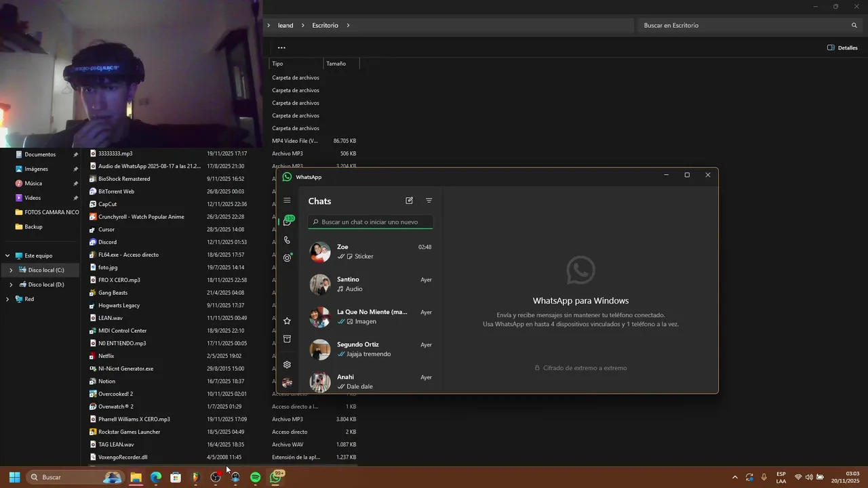The width and height of the screenshot is (868, 488).
Task: Select VoxengoRecorder.dll file
Action: pos(122,457)
